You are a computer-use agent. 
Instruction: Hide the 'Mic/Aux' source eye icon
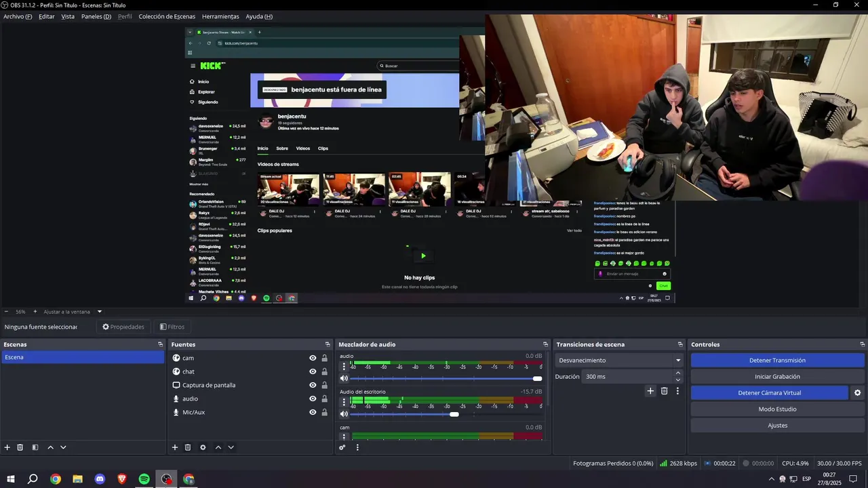pyautogui.click(x=313, y=412)
